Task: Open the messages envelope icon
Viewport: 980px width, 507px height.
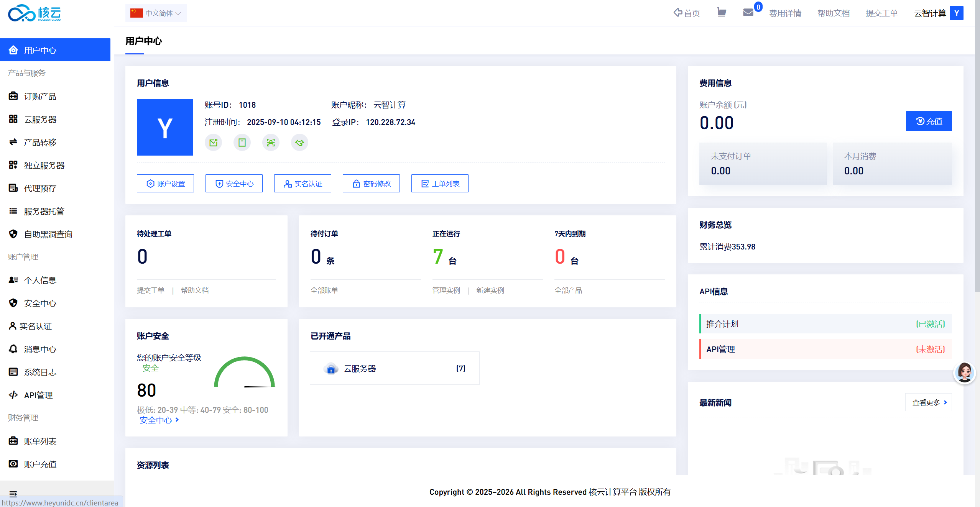Action: [748, 13]
